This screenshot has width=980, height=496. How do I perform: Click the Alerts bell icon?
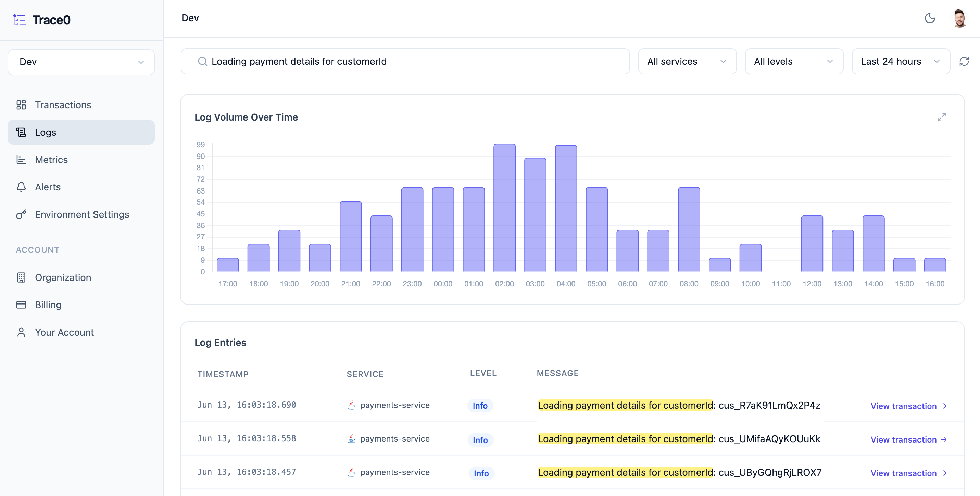point(21,187)
